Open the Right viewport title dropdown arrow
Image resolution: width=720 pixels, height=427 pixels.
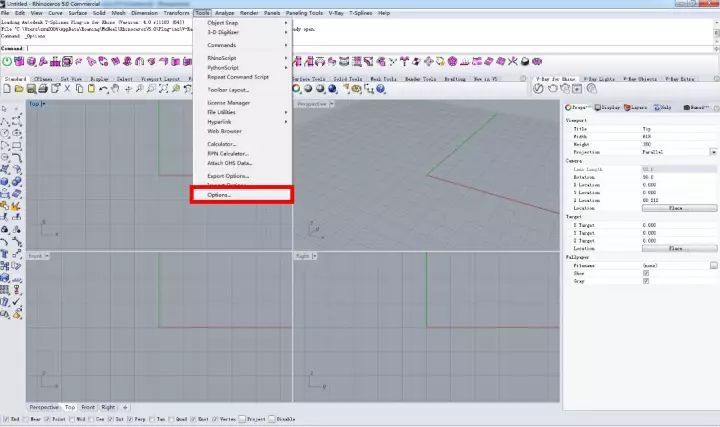coord(314,256)
